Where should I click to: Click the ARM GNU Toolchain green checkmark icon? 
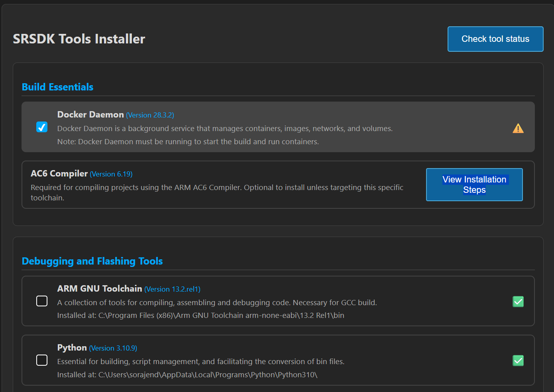point(518,302)
